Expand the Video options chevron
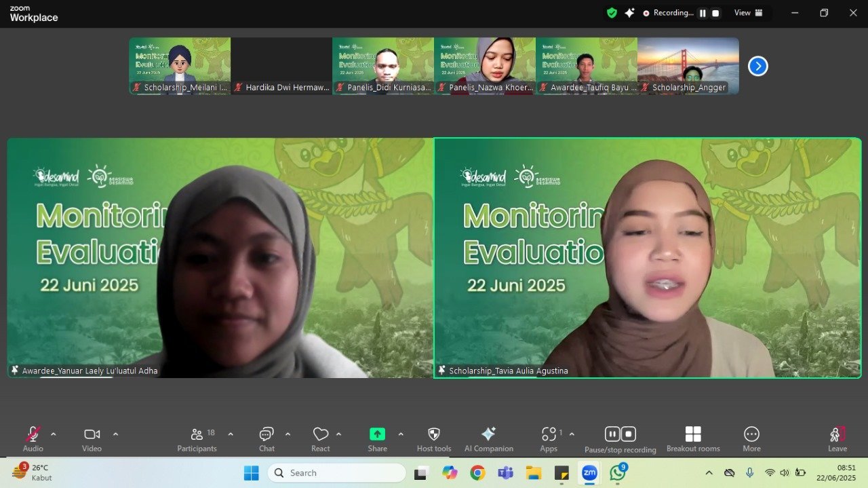 [115, 434]
